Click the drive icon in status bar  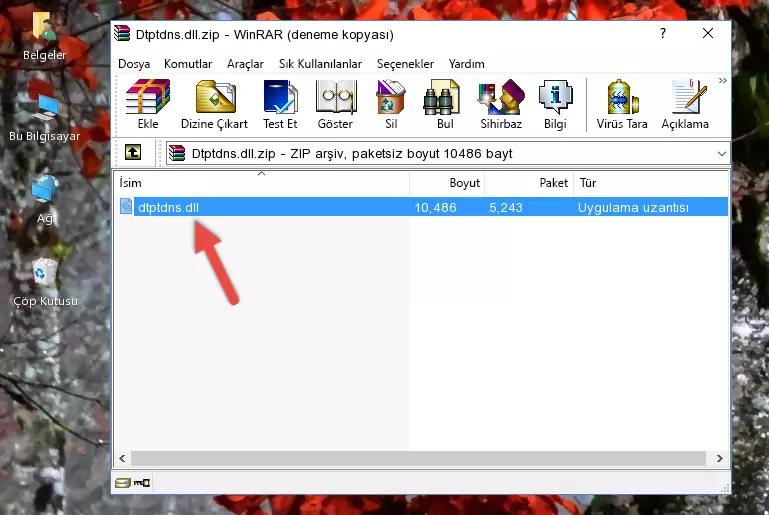(x=123, y=483)
